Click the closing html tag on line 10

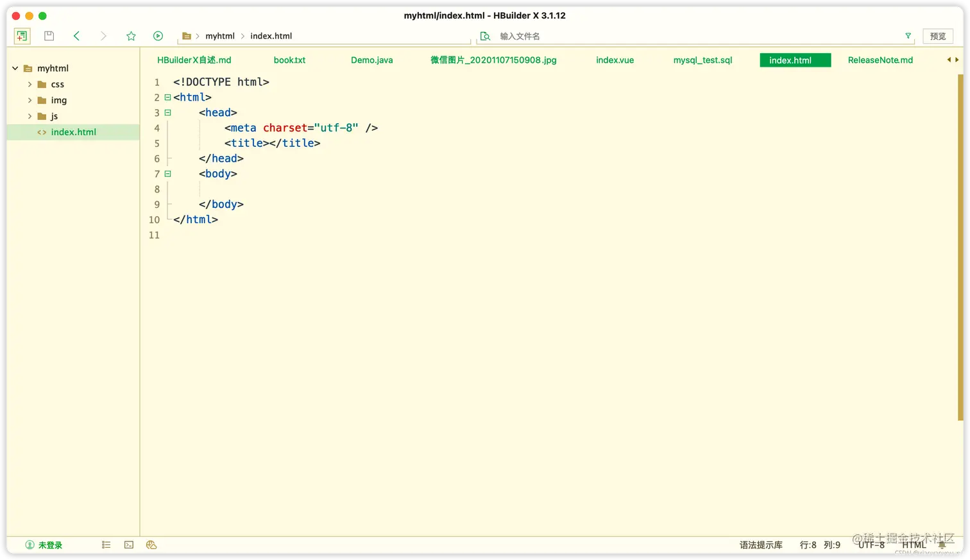pyautogui.click(x=196, y=219)
